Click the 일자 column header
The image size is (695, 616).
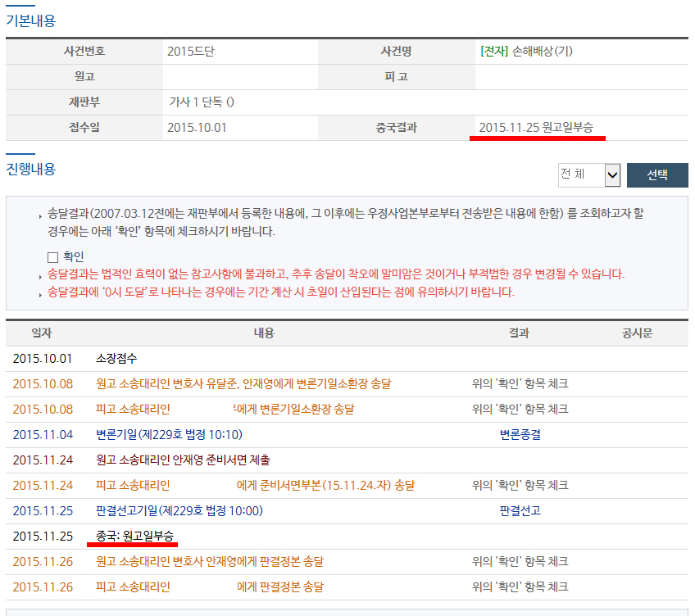[41, 333]
